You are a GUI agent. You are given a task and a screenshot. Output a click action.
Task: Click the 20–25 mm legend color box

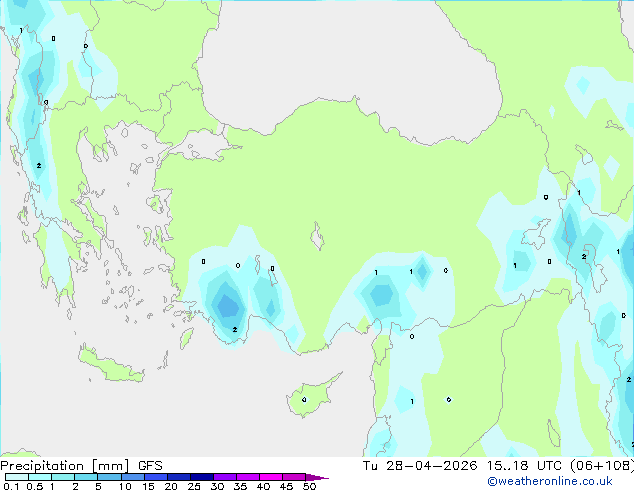pyautogui.click(x=179, y=477)
